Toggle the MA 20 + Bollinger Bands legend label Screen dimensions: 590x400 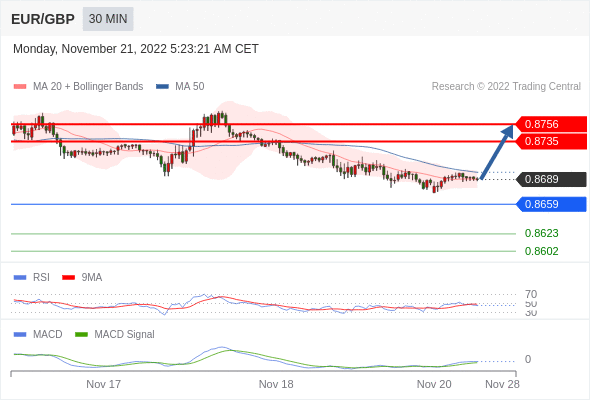pyautogui.click(x=88, y=87)
